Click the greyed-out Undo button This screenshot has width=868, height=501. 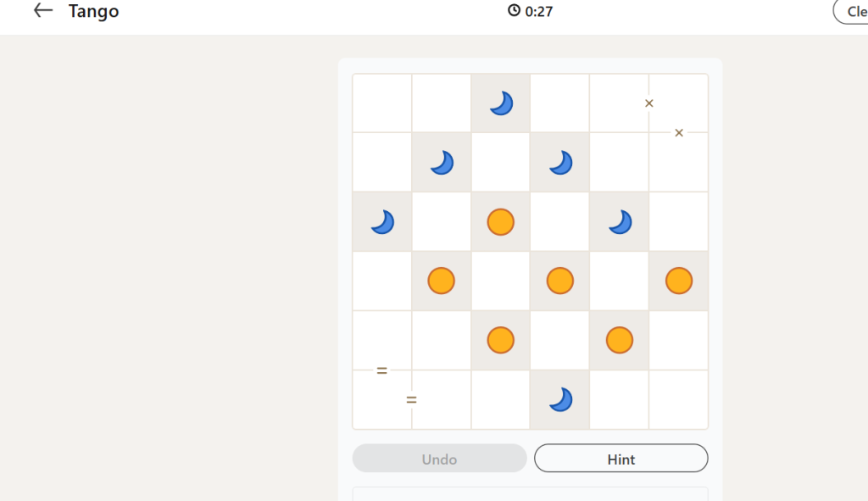click(x=439, y=459)
